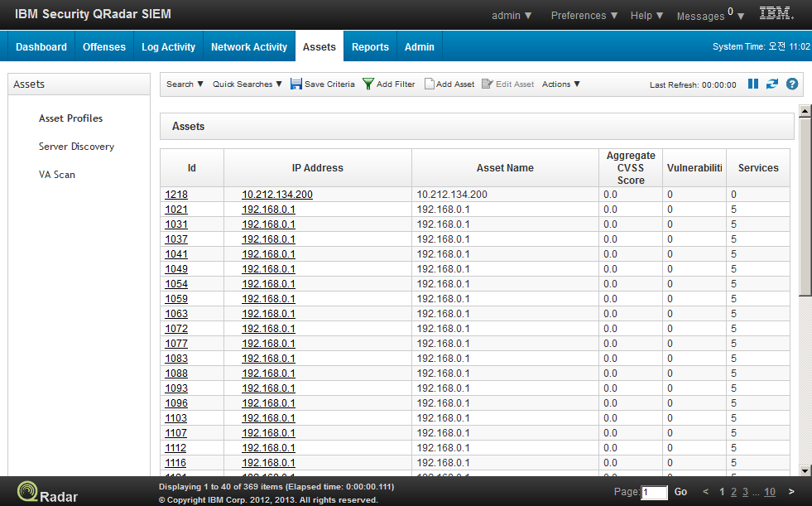The image size is (812, 506).
Task: Open help via the question mark icon
Action: point(792,84)
